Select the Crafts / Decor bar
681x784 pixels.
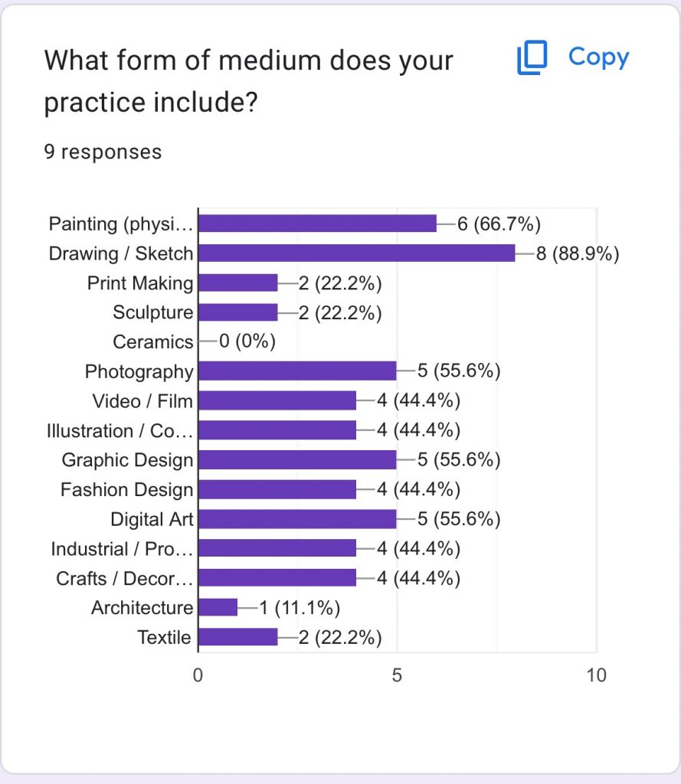coord(277,577)
